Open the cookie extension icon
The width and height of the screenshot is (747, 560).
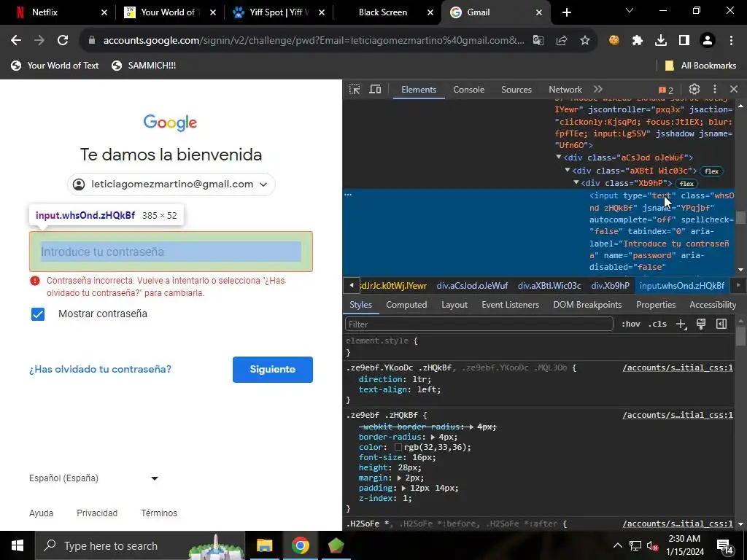coord(614,41)
